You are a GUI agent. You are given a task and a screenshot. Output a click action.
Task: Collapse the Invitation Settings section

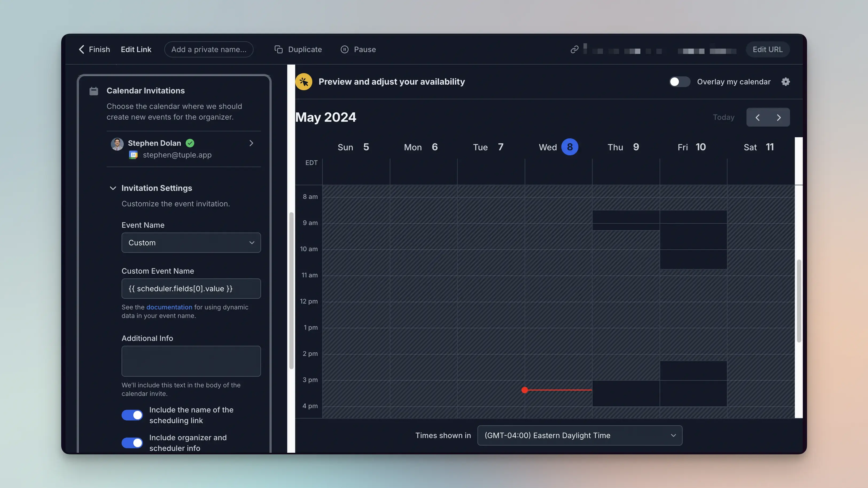pos(113,188)
